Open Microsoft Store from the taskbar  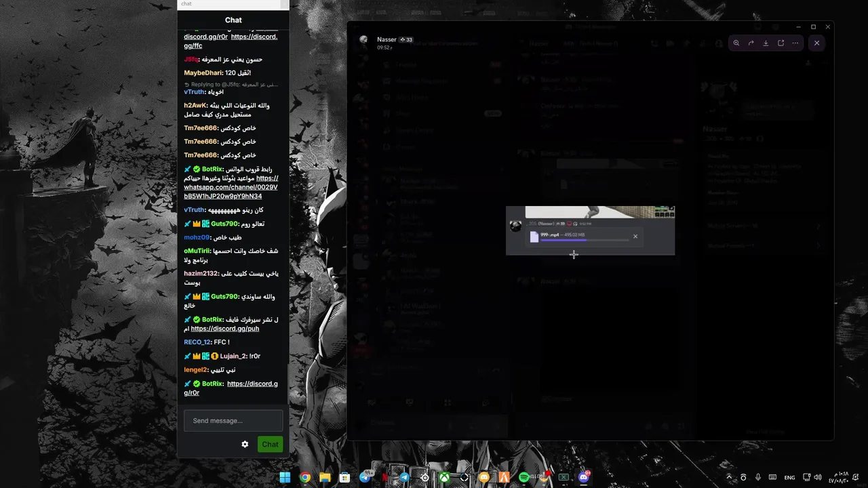click(344, 477)
